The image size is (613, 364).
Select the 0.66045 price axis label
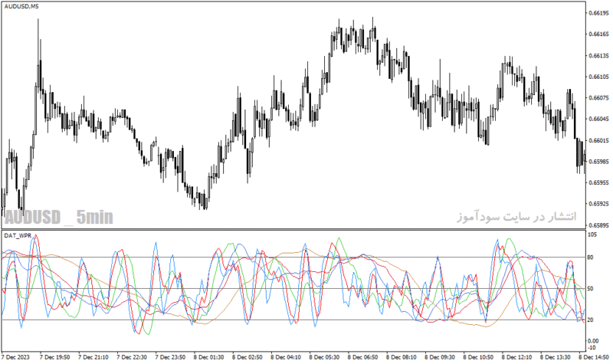click(x=598, y=119)
